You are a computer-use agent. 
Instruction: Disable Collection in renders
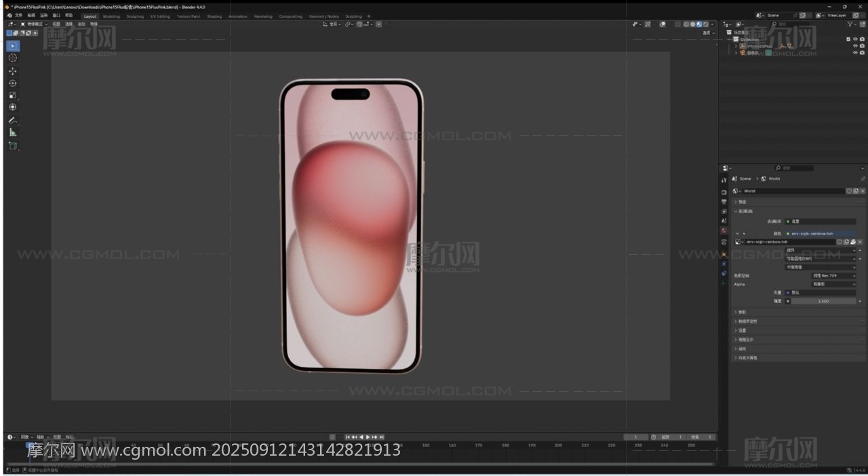point(862,39)
